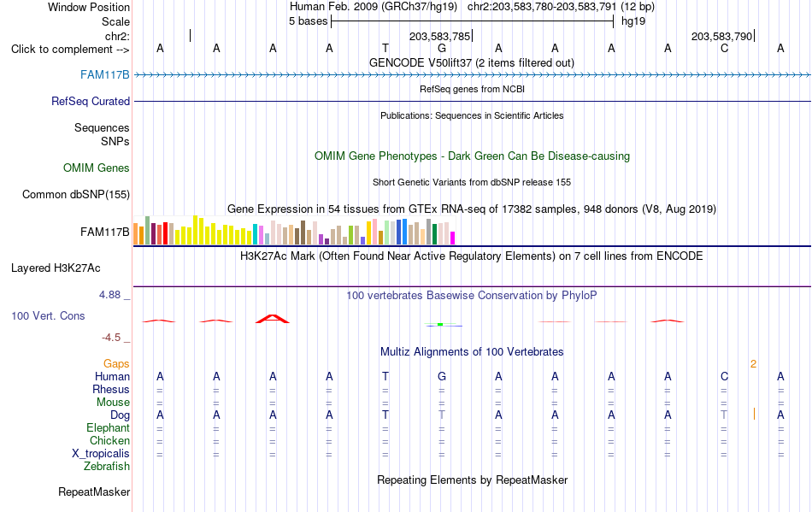Click 'RefSeq genes from NCBI' title
Screen dimensions: 812x512
tap(472, 89)
